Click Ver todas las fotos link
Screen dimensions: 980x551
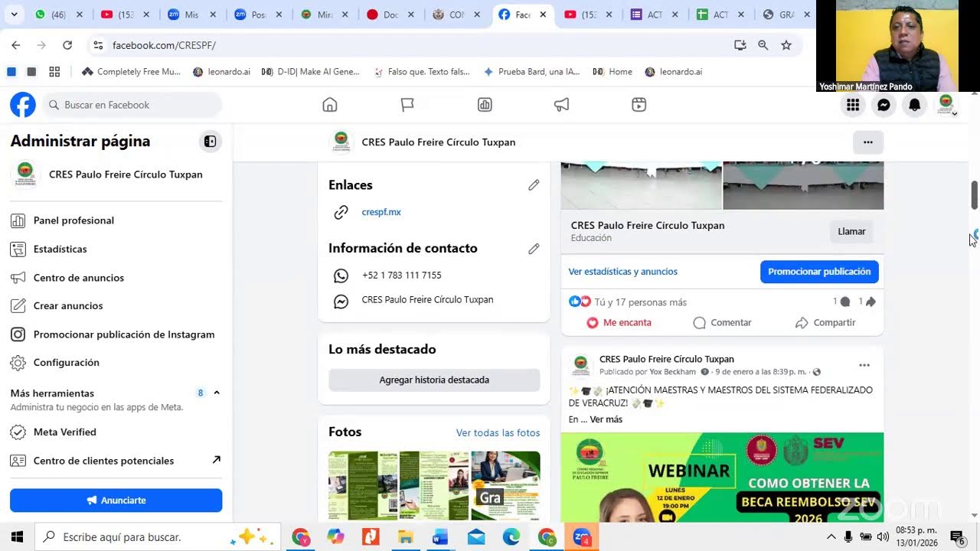click(498, 433)
